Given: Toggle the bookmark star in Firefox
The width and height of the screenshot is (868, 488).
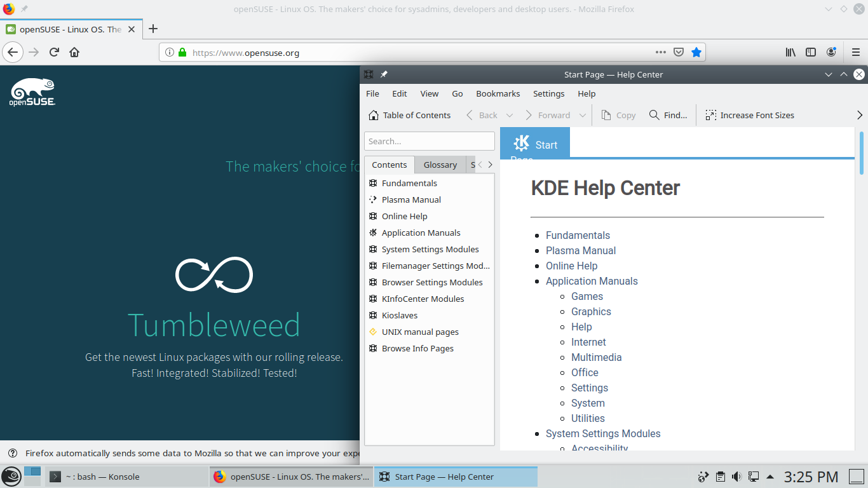Looking at the screenshot, I should coord(696,52).
